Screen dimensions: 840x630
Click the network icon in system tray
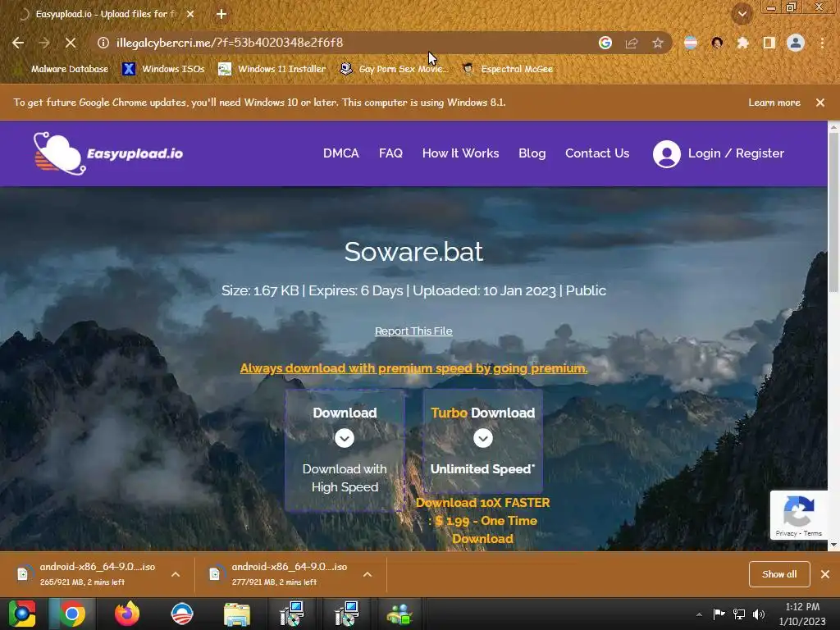[x=739, y=614]
